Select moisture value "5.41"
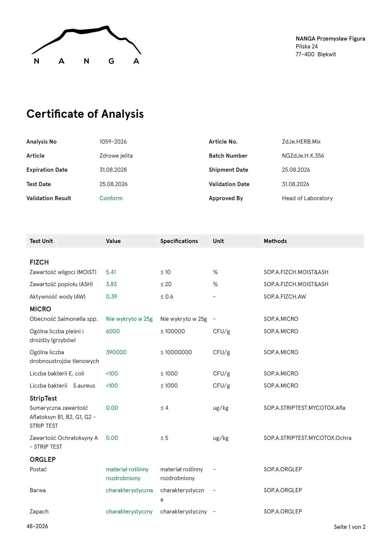 pyautogui.click(x=111, y=272)
